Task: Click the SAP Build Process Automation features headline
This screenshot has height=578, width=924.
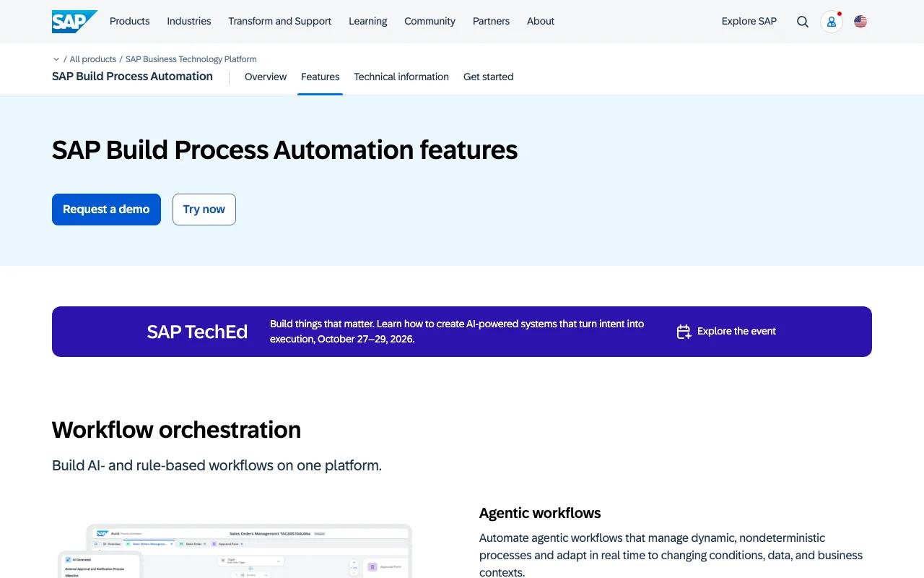Action: (x=284, y=150)
